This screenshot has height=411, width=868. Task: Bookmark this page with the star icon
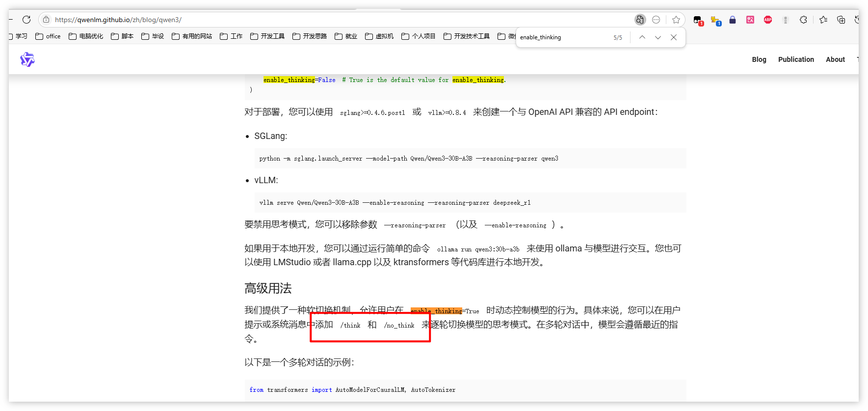tap(676, 20)
